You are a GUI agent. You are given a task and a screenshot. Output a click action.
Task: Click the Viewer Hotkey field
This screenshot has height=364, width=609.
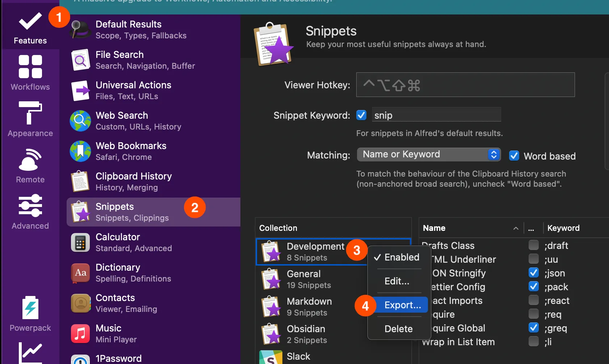[465, 85]
